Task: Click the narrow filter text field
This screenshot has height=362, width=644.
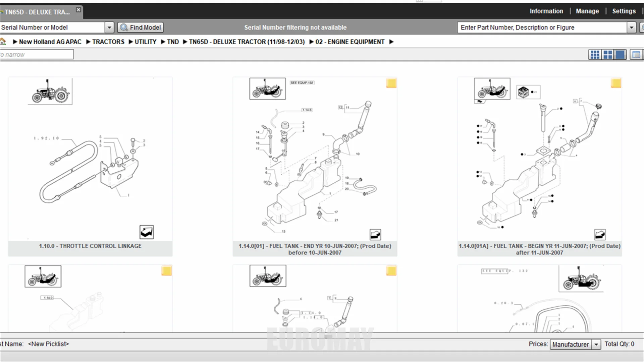Action: (x=36, y=54)
